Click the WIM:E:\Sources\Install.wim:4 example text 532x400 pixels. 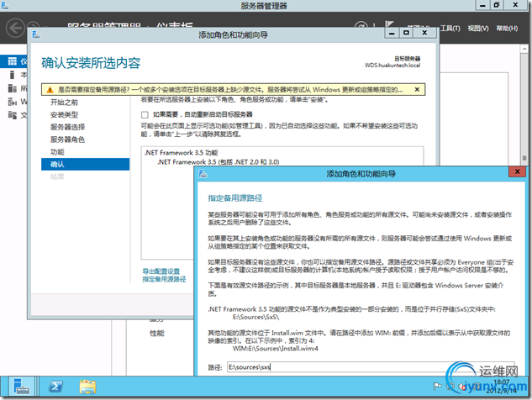(x=276, y=349)
